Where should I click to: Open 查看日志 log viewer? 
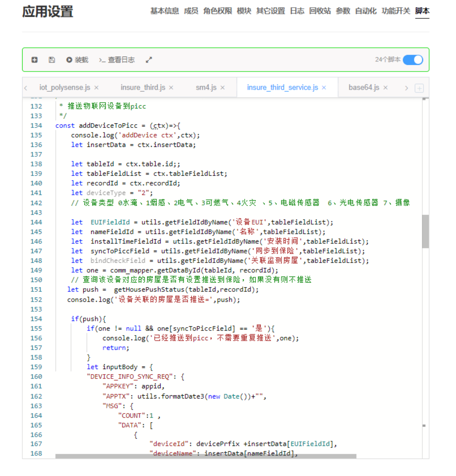point(117,60)
